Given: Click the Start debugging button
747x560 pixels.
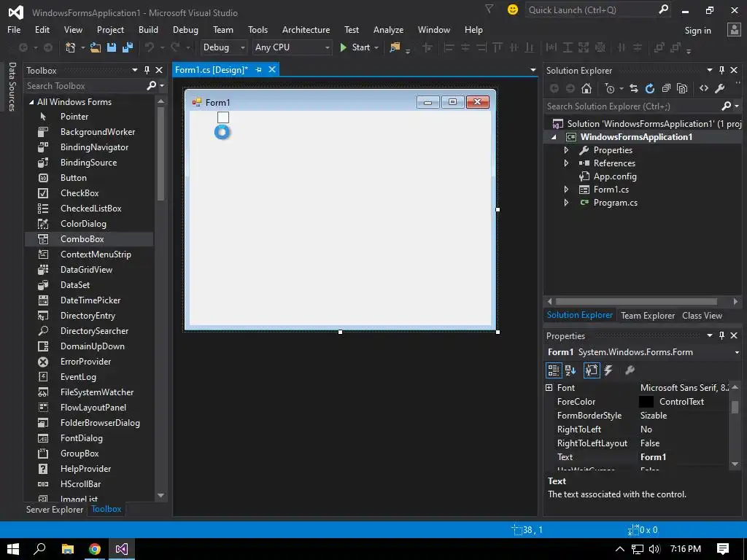Looking at the screenshot, I should [355, 47].
